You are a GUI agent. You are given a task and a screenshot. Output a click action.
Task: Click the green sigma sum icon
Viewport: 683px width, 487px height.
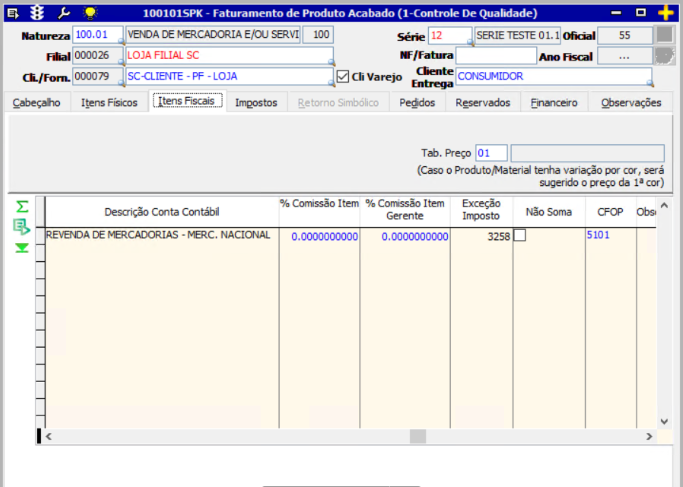tap(22, 206)
